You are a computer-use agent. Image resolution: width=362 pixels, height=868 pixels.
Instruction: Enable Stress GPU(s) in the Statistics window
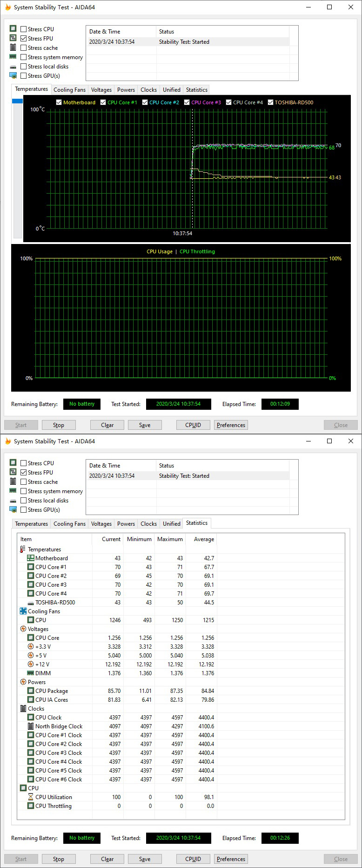(x=23, y=509)
